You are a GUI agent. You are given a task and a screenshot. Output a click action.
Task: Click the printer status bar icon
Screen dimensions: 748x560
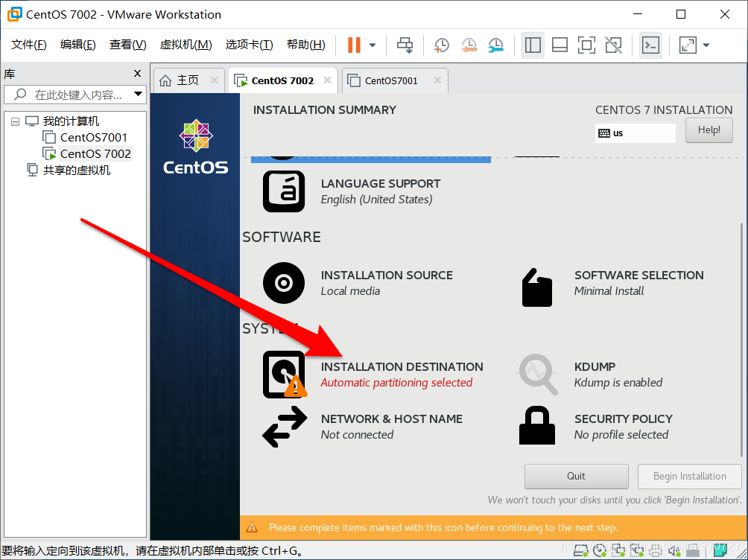pyautogui.click(x=655, y=551)
